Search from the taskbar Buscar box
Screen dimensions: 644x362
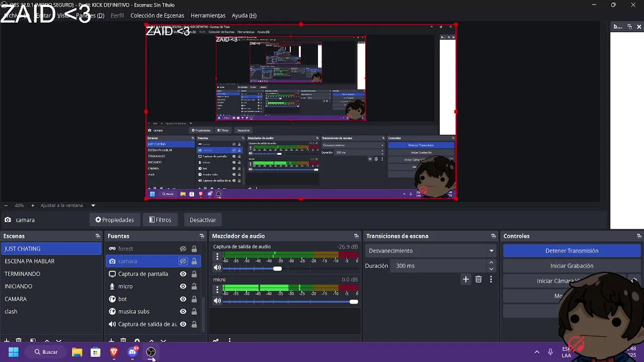click(x=46, y=352)
